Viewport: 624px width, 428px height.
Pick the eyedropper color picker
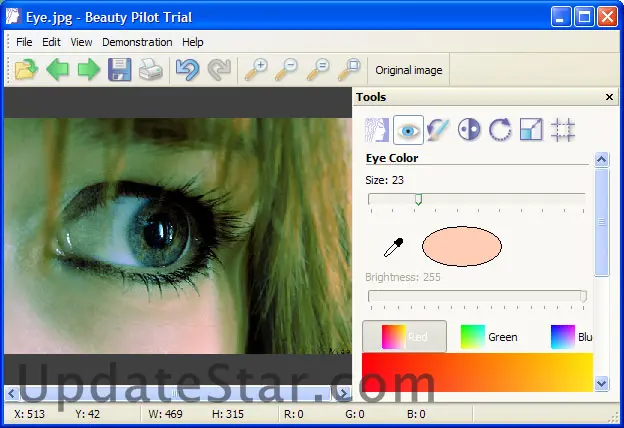coord(395,248)
